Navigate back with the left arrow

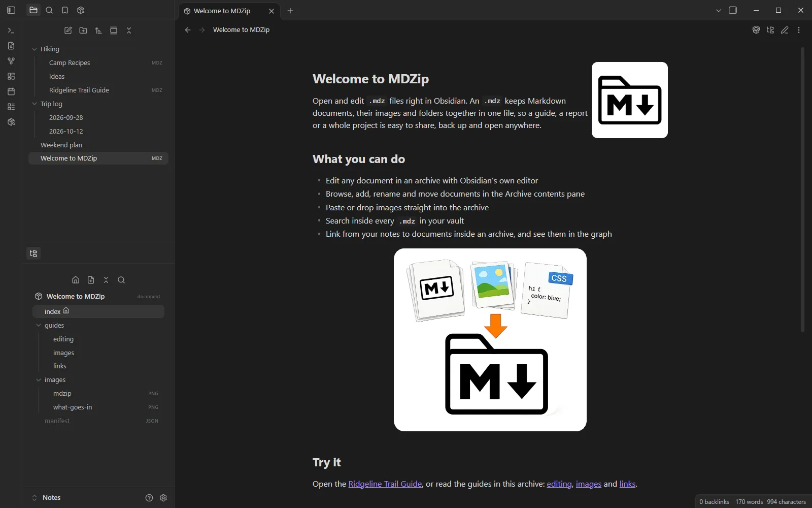(x=188, y=30)
